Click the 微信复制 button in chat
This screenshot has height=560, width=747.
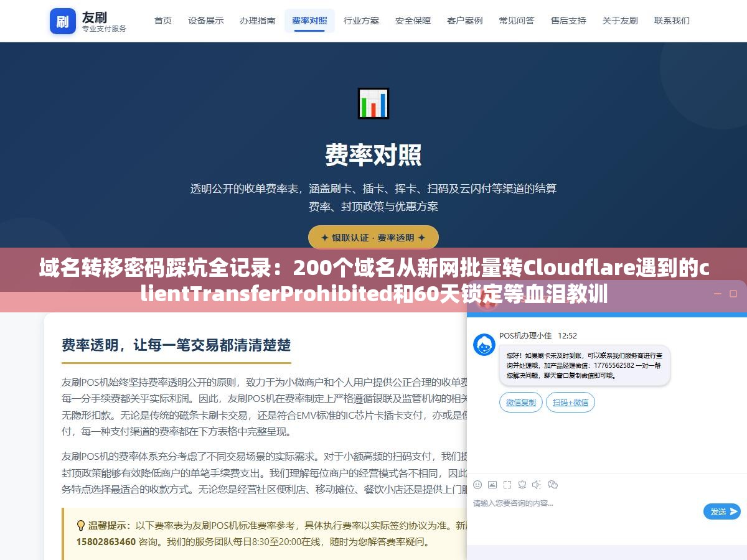tap(521, 403)
